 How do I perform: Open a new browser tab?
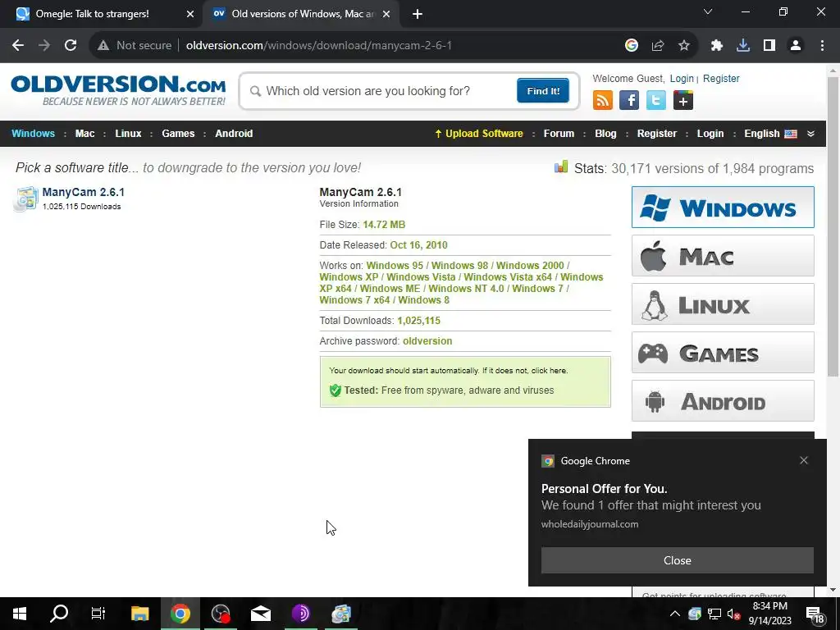pyautogui.click(x=418, y=14)
